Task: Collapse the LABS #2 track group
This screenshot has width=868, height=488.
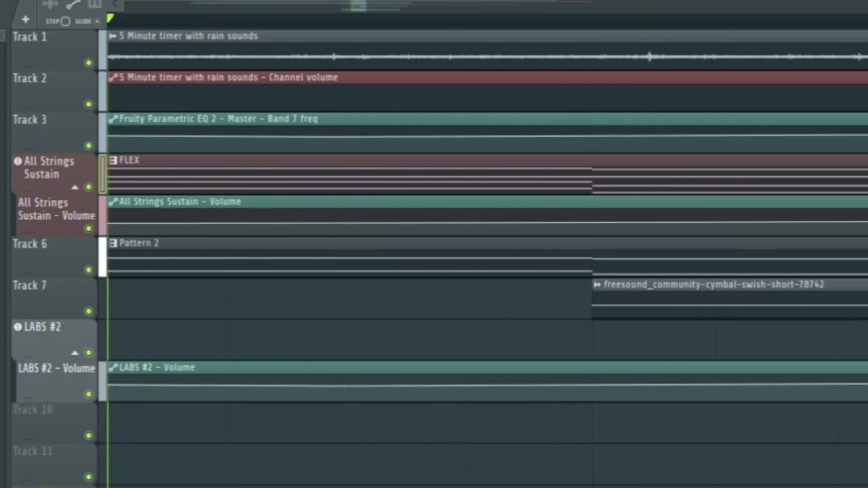Action: (75, 352)
